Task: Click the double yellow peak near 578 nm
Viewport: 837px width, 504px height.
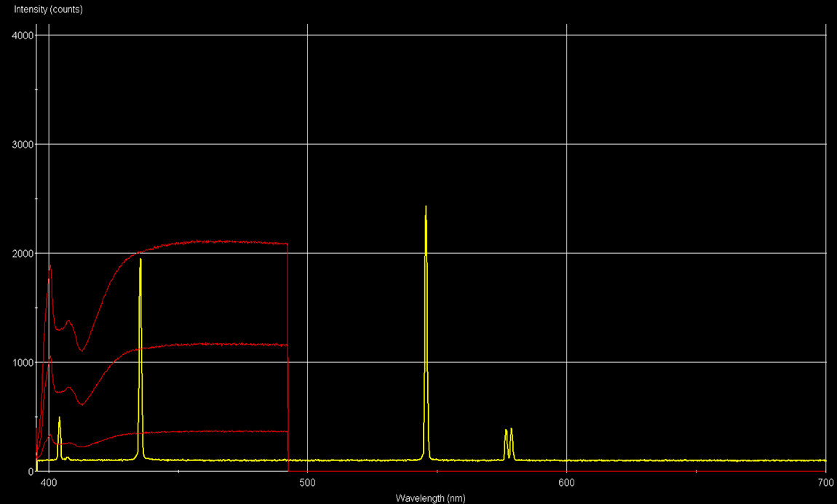Action: pos(509,436)
